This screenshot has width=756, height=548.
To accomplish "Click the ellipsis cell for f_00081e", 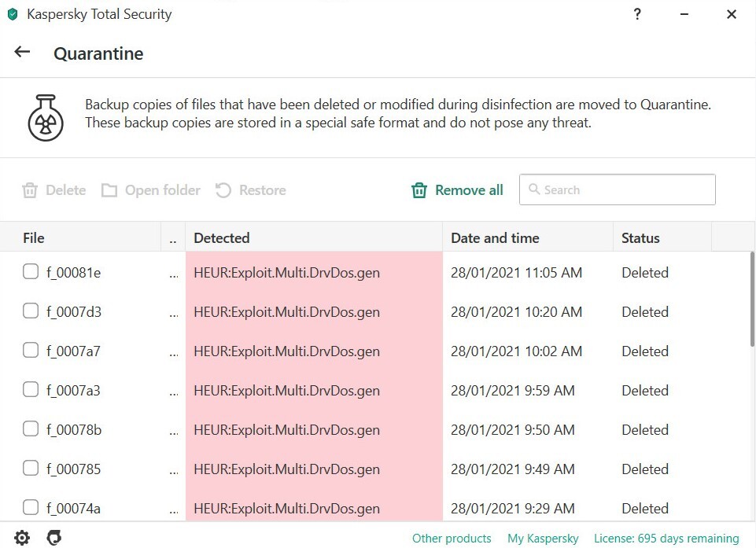I will [174, 276].
